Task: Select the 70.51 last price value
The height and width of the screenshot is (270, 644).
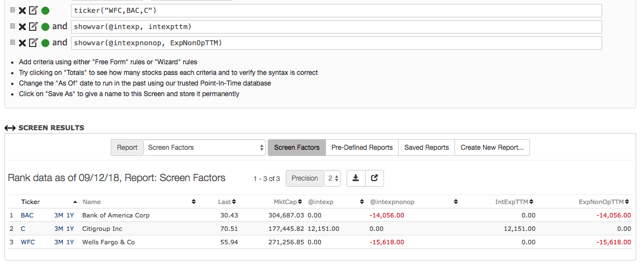Action: click(229, 229)
